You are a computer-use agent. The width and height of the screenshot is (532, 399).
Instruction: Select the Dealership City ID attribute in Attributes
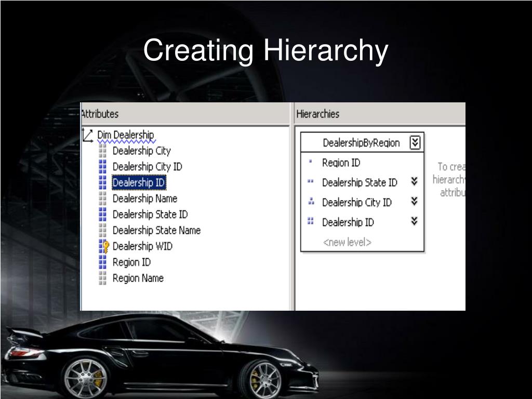[147, 167]
